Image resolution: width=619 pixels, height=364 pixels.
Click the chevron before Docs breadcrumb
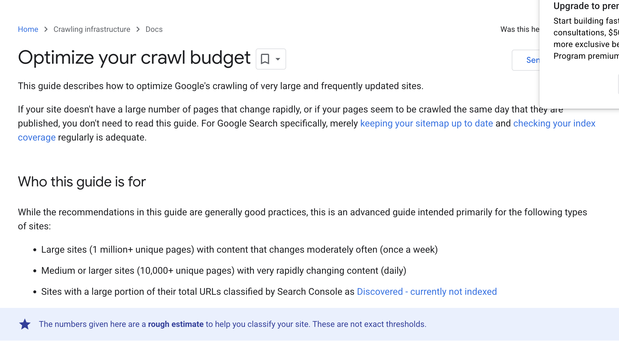pyautogui.click(x=138, y=29)
